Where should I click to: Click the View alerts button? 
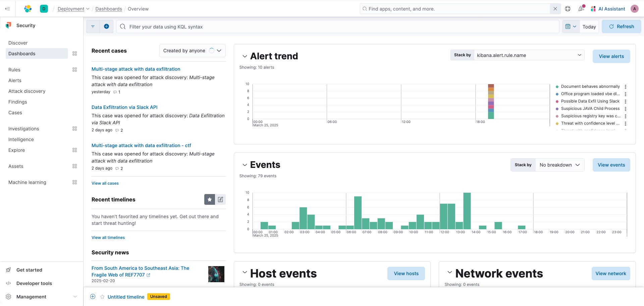[x=611, y=56]
